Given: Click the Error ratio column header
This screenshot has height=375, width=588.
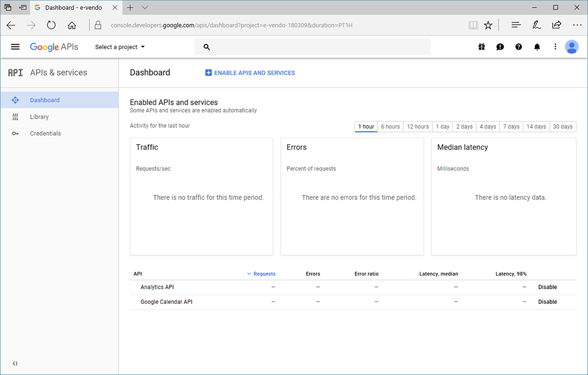Looking at the screenshot, I should click(366, 274).
